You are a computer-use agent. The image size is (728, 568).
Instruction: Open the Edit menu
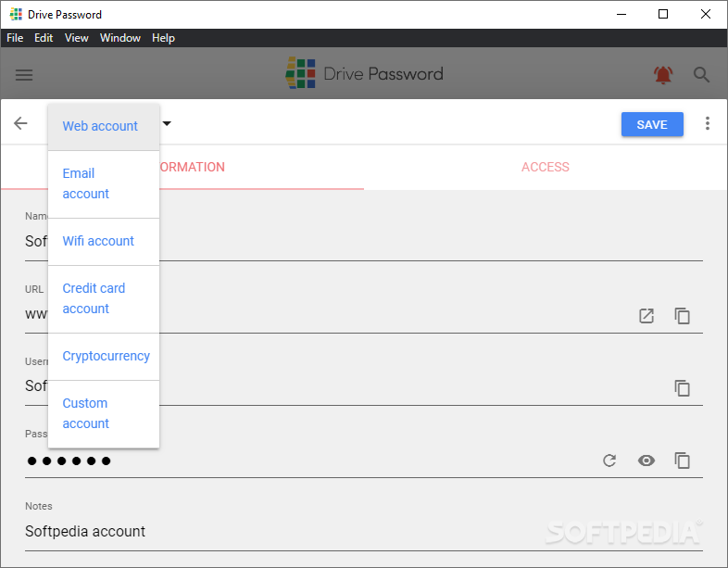pyautogui.click(x=44, y=38)
